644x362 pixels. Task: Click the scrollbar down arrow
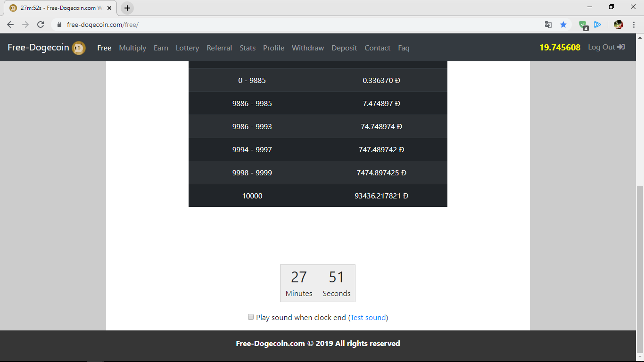point(640,357)
